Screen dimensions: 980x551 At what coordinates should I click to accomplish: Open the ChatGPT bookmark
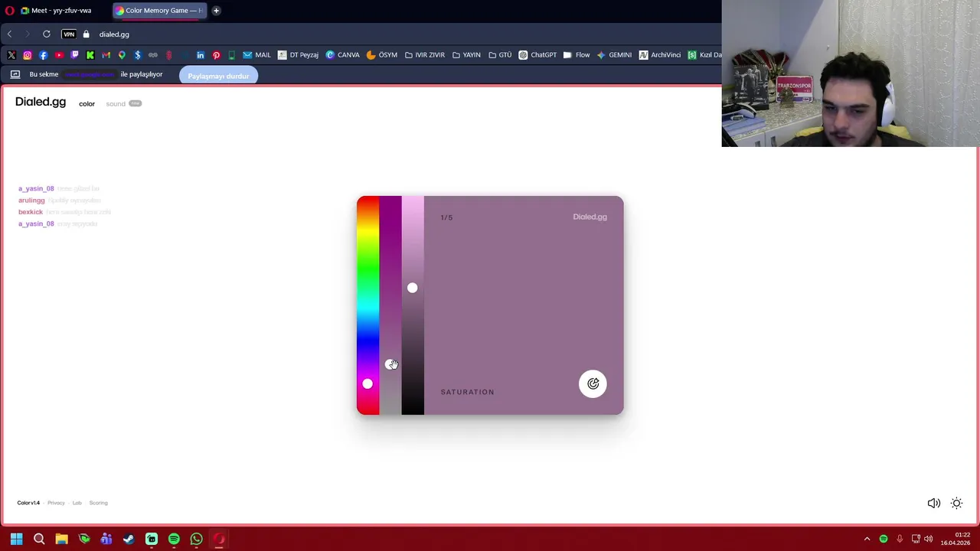(537, 55)
